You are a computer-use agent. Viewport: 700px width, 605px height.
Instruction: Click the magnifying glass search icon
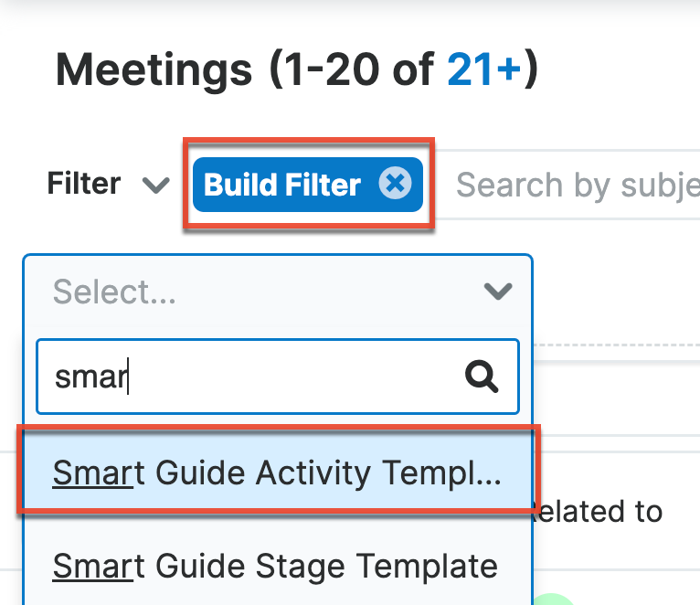(481, 376)
